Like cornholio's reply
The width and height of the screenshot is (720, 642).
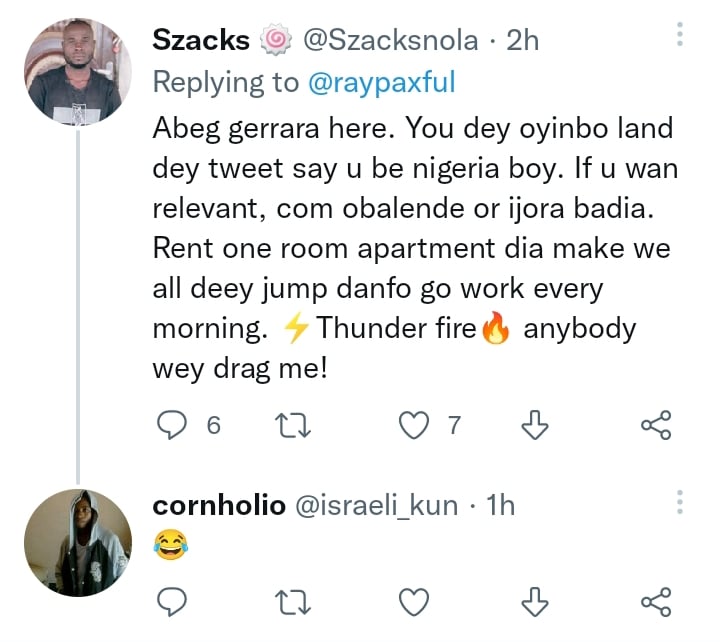[x=413, y=601]
